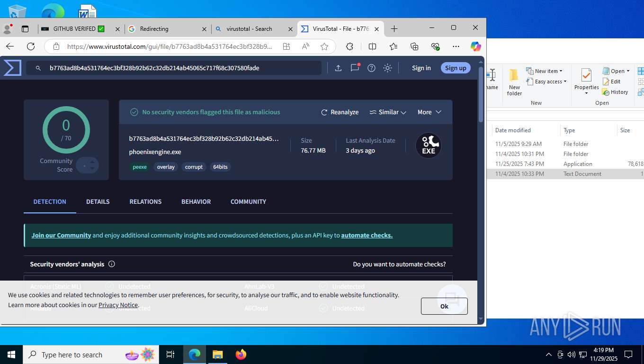Open the automate checks link

[x=367, y=235]
